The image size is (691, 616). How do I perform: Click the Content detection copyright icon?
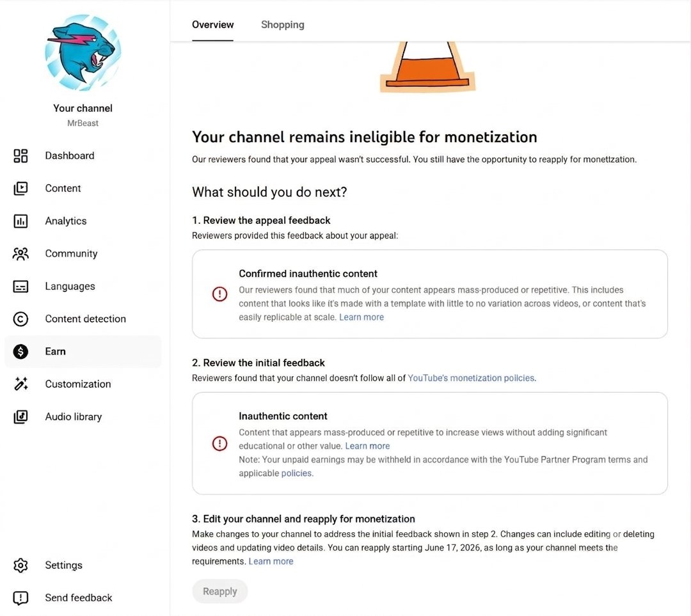pos(20,319)
